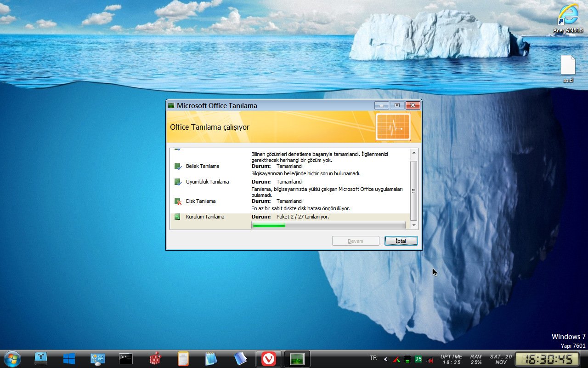Viewport: 588px width, 368px height.
Task: Click the green 25 tray icon
Action: pyautogui.click(x=418, y=359)
